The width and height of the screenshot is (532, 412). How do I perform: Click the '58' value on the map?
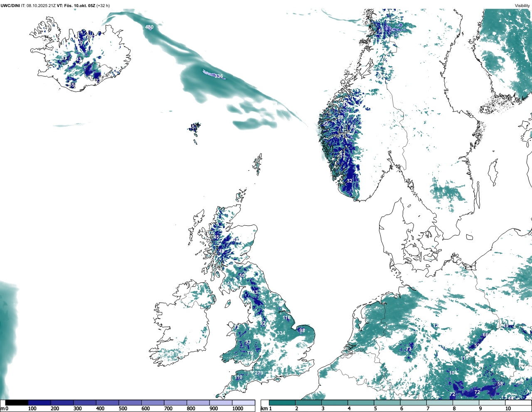[500, 384]
